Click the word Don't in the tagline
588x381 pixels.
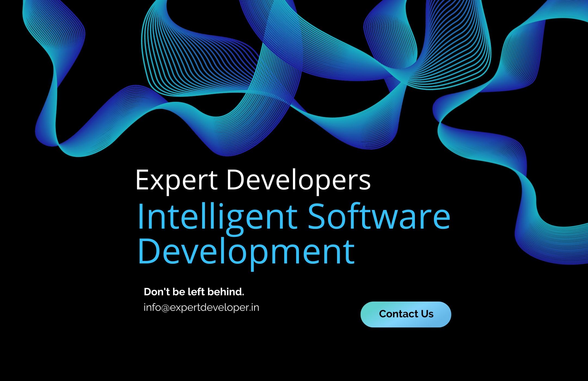(157, 292)
